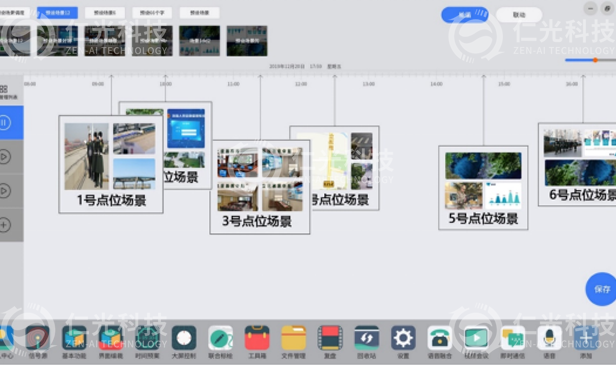Open the 大屏控制 big screen control
This screenshot has width=616, height=366.
184,338
